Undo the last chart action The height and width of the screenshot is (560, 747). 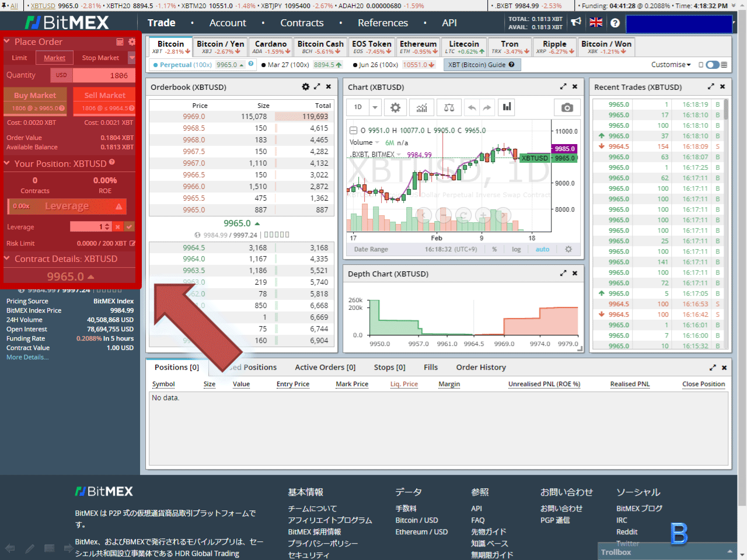(472, 107)
